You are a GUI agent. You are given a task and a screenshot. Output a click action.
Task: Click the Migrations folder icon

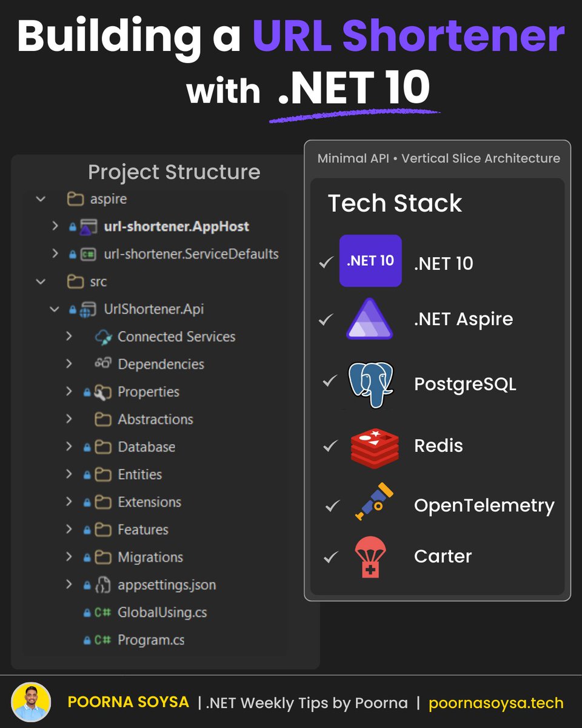coord(103,557)
